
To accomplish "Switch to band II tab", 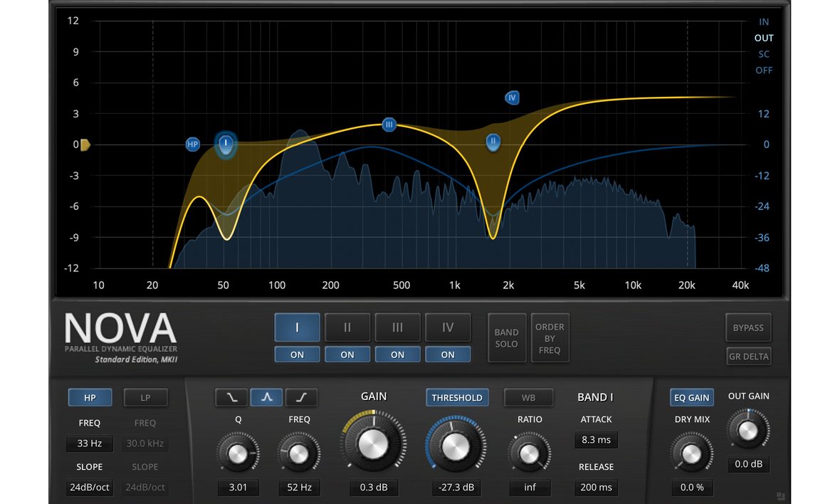I will [x=347, y=327].
